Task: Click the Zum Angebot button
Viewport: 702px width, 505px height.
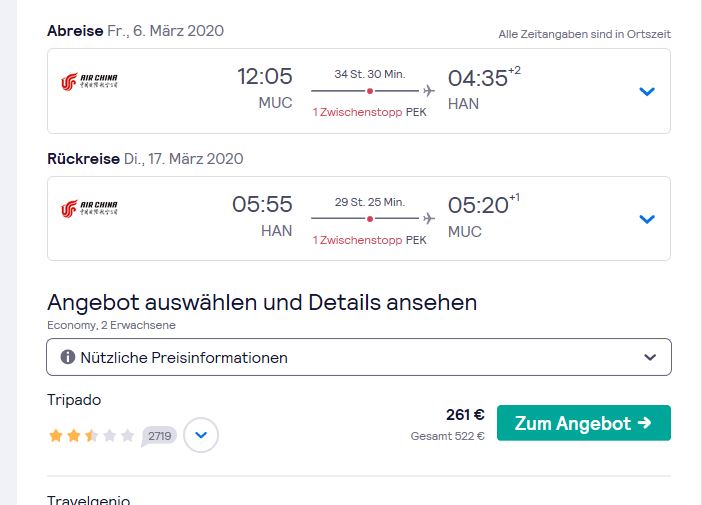Action: coord(584,423)
